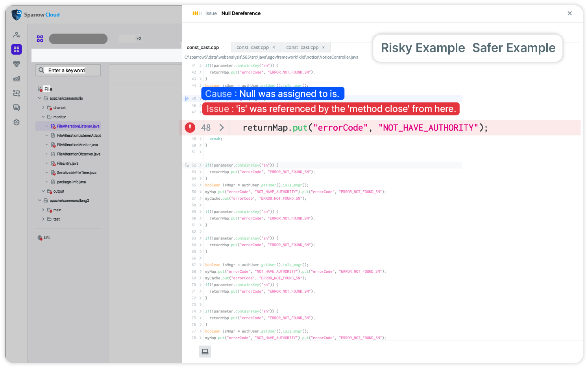Open FileAlterationMonitor.java file
The height and width of the screenshot is (368, 588).
tap(77, 145)
